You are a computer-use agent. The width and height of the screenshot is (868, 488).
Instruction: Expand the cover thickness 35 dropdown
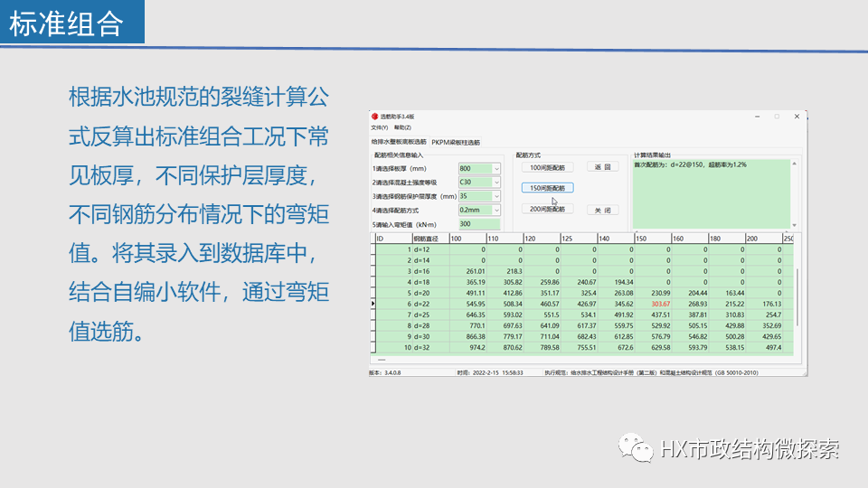[x=496, y=196]
